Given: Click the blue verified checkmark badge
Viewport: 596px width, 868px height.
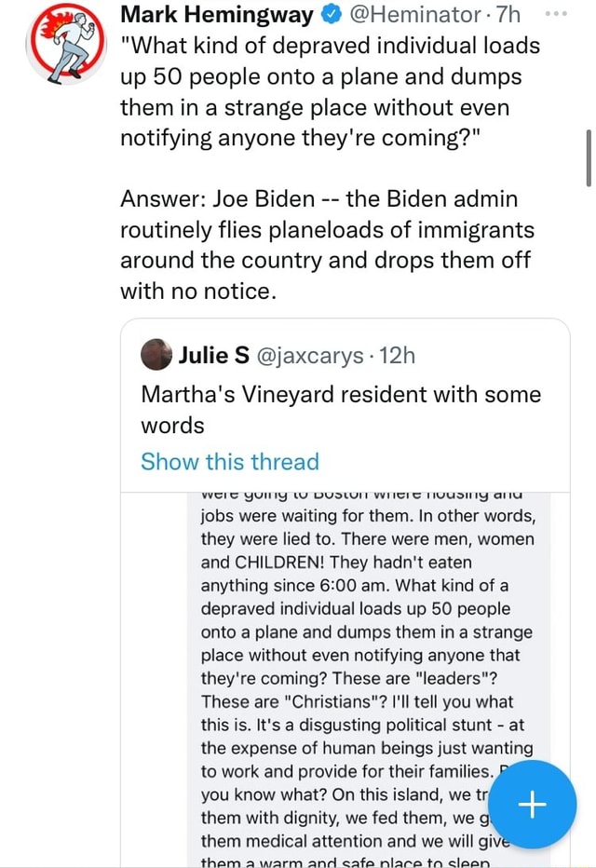Looking at the screenshot, I should (330, 15).
